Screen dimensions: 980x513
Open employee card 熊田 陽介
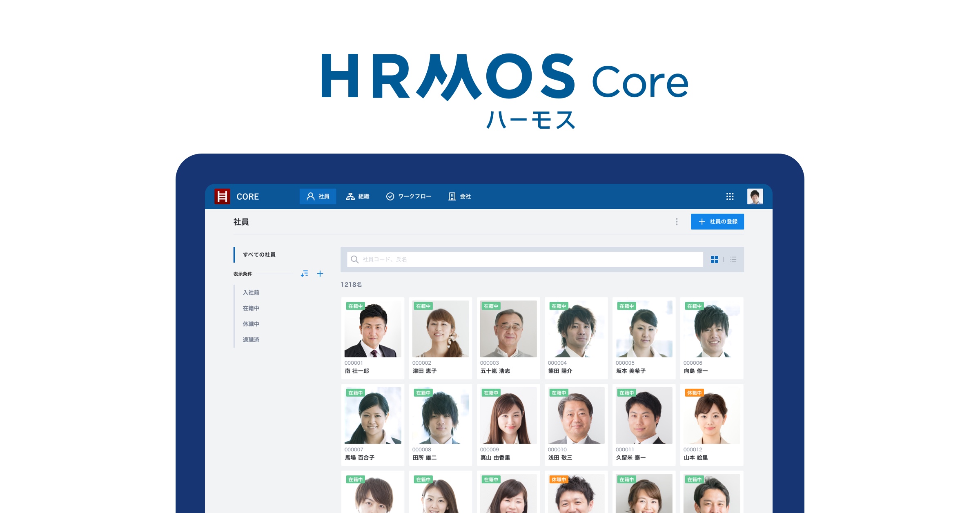(x=576, y=338)
